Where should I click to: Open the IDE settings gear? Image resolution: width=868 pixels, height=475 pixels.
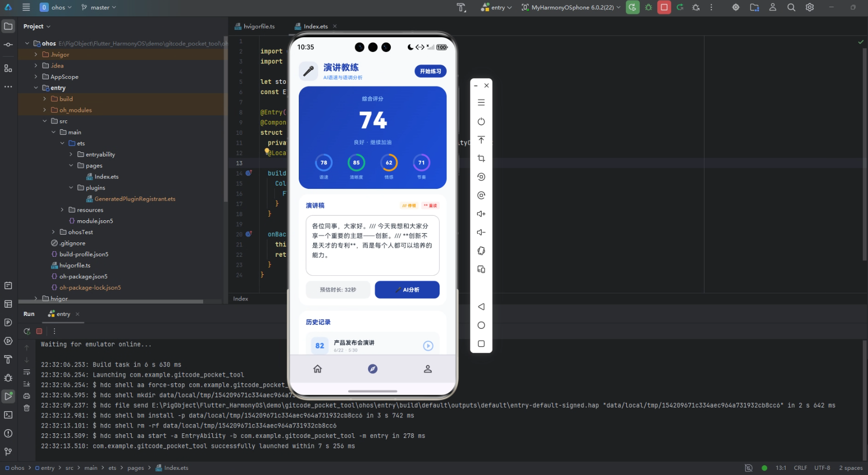809,7
